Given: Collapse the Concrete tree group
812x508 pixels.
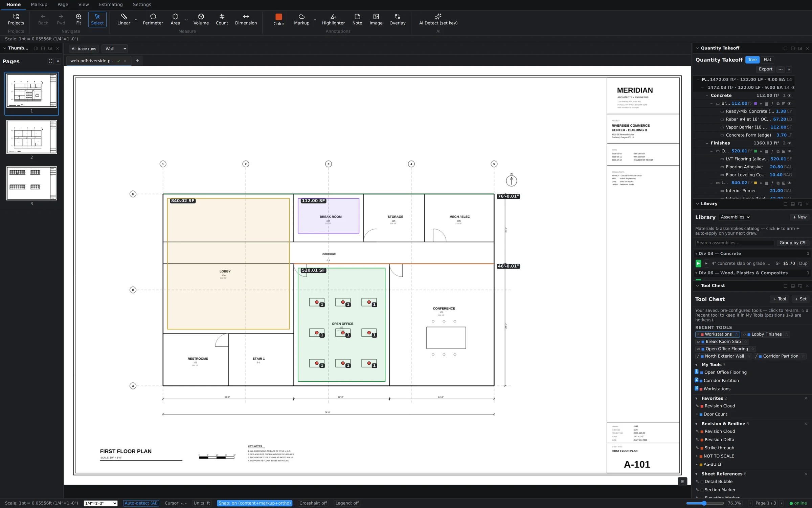Looking at the screenshot, I should coord(707,96).
